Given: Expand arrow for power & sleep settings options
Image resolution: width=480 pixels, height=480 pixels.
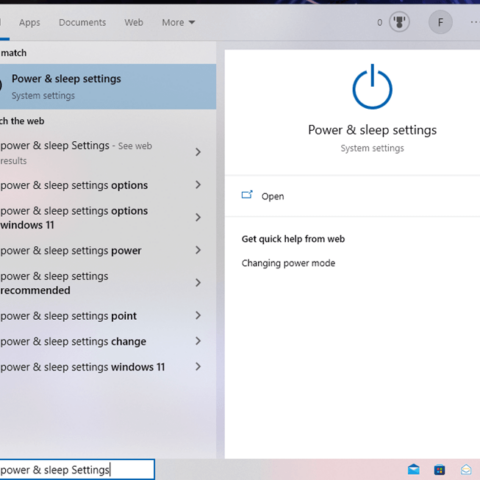Looking at the screenshot, I should [198, 185].
